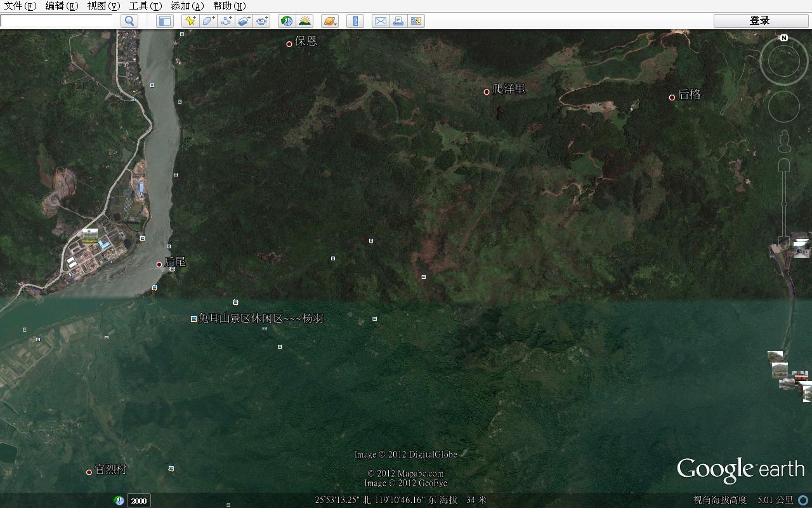Select the add polygon tool

[x=208, y=21]
